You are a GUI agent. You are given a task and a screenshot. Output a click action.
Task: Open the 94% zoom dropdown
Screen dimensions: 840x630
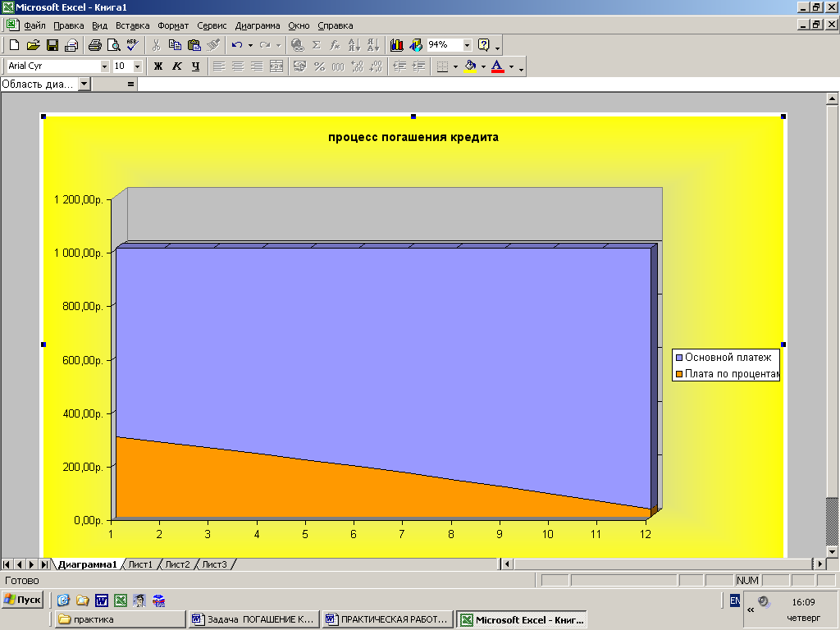(x=467, y=45)
